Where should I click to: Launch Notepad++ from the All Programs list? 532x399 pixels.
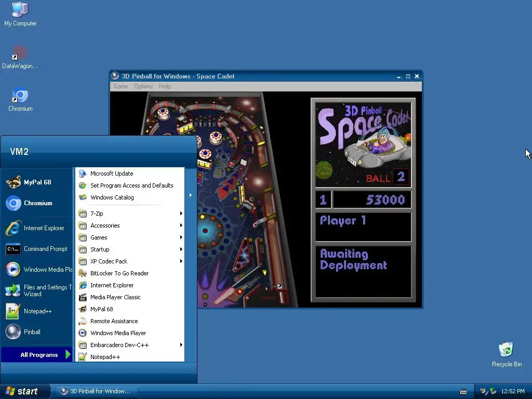[130, 357]
